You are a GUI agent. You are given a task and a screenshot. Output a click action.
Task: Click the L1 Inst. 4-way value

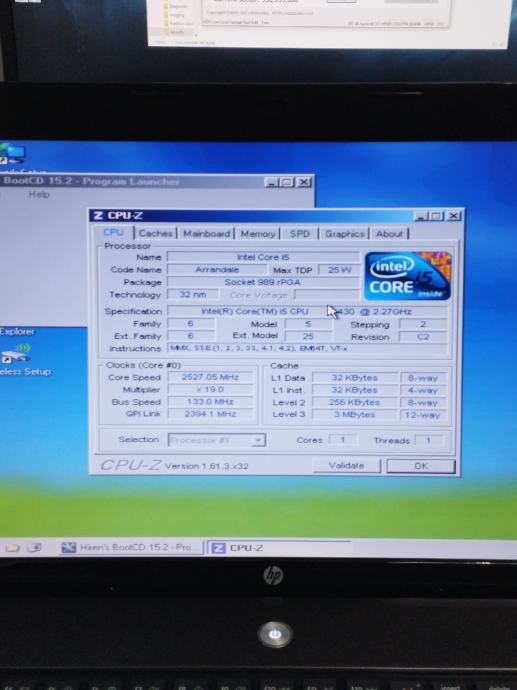(x=423, y=390)
